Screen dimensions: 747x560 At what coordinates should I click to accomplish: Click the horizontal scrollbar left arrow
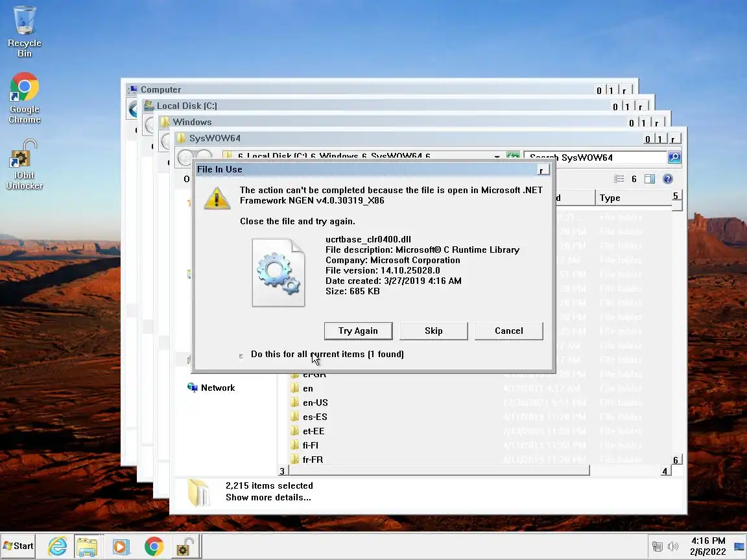[283, 471]
